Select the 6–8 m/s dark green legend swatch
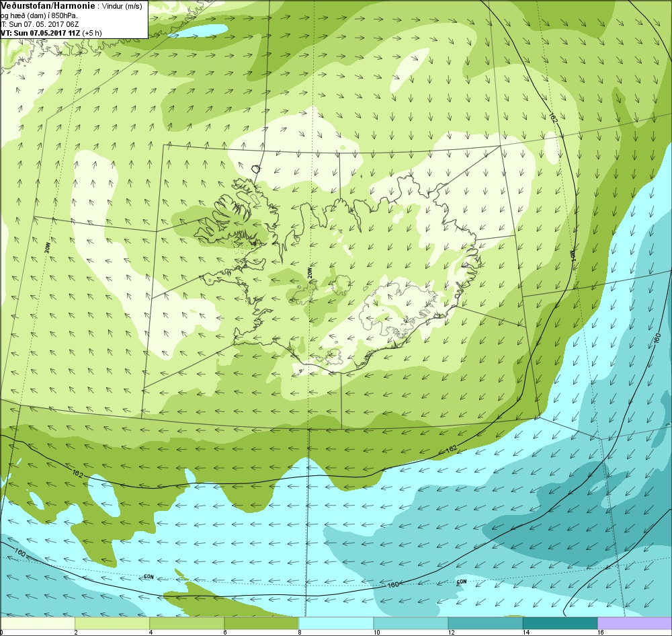 pyautogui.click(x=261, y=623)
